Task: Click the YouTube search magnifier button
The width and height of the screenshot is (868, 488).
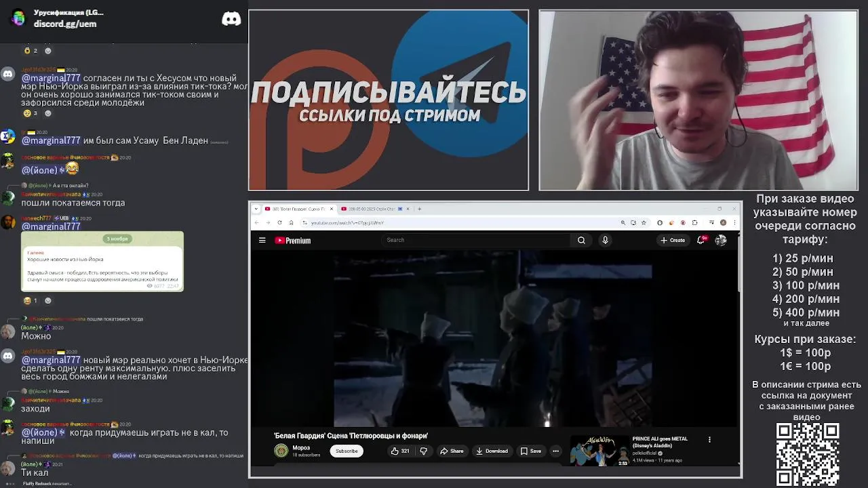Action: 581,240
